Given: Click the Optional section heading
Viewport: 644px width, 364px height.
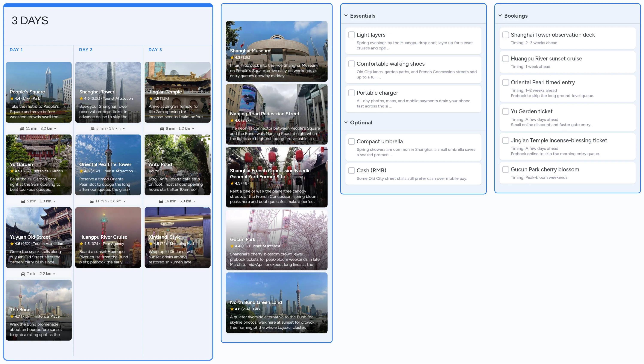Looking at the screenshot, I should tap(361, 122).
